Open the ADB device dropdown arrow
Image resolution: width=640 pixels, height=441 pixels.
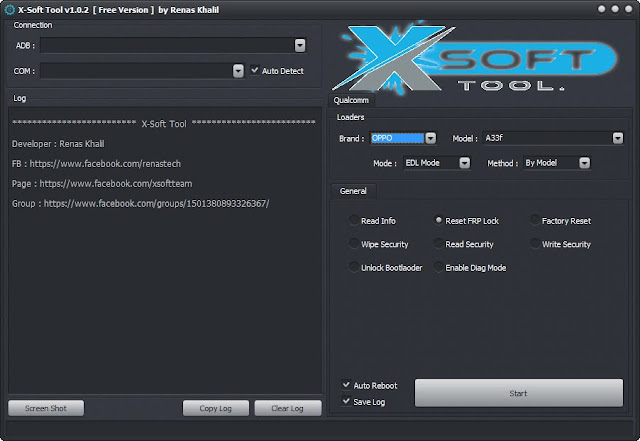coord(300,45)
